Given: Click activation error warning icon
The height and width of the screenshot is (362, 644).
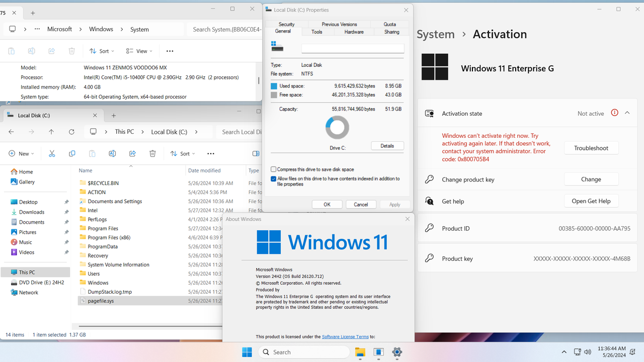Looking at the screenshot, I should pyautogui.click(x=614, y=113).
